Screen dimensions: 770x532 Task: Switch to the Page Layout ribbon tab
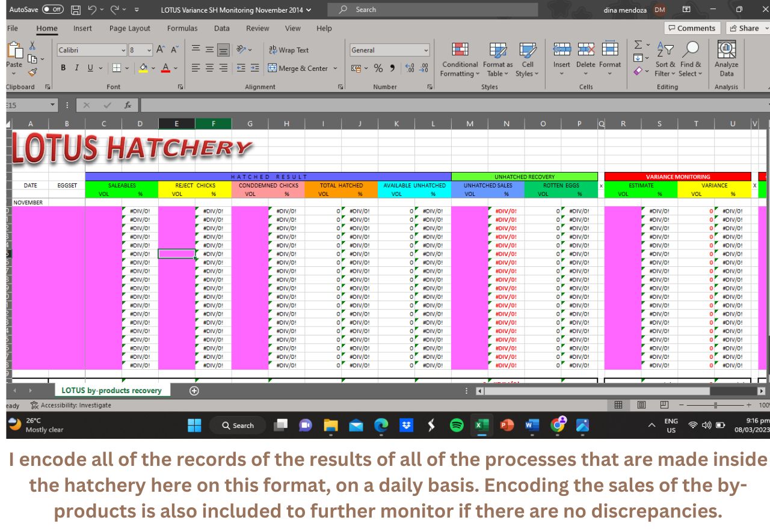[130, 28]
